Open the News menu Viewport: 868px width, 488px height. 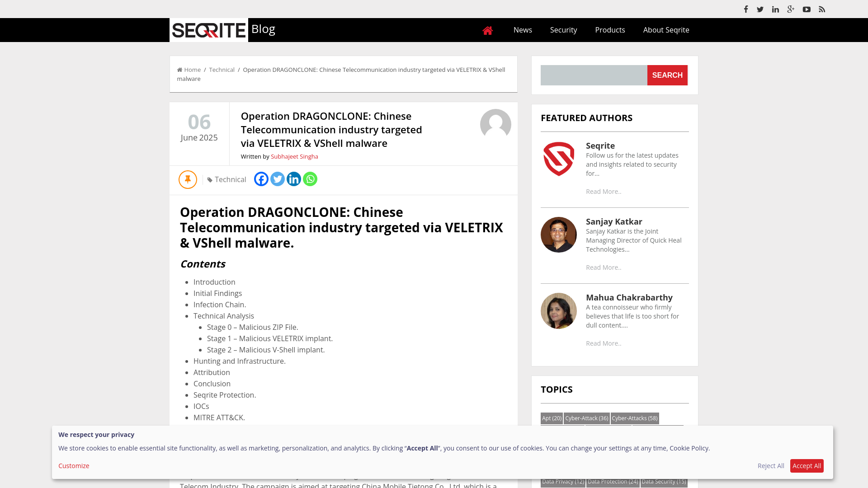point(523,30)
